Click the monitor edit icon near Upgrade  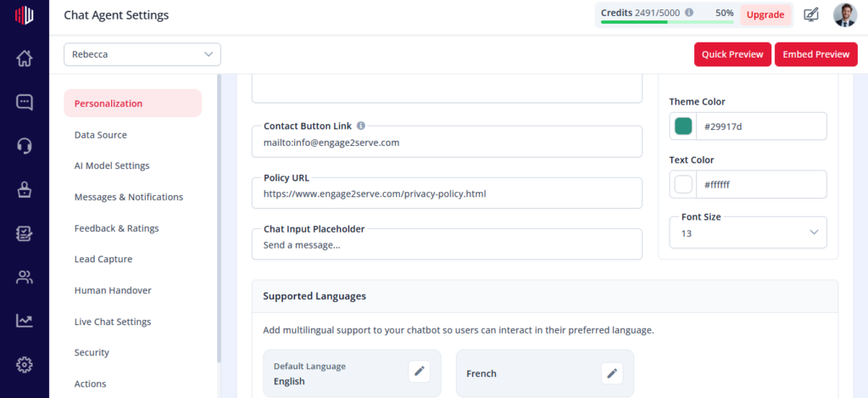click(811, 15)
